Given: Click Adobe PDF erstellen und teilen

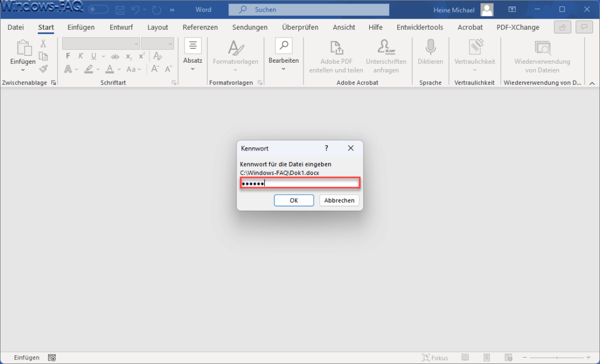Looking at the screenshot, I should [336, 57].
